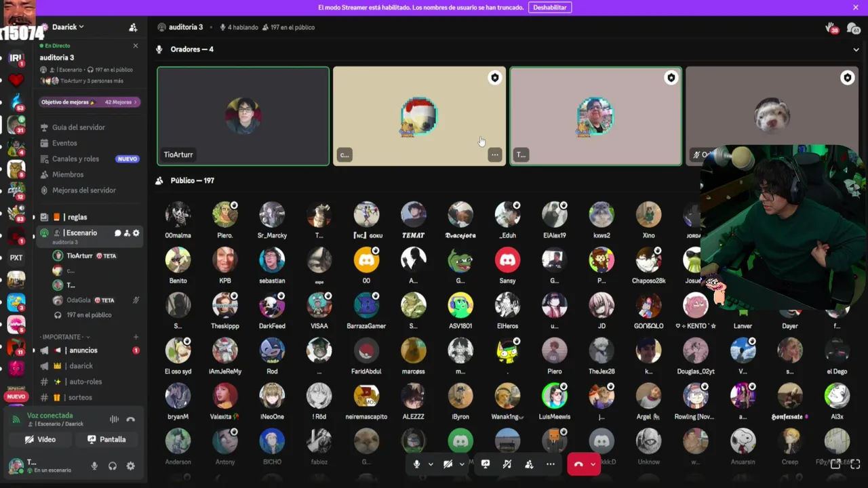Pop out the stage window icon
868x488 pixels.
835,464
